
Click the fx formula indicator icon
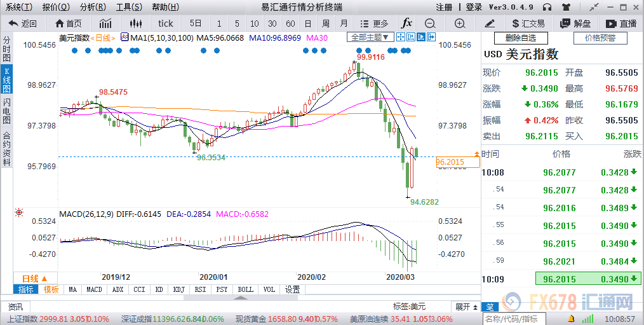[x=407, y=23]
